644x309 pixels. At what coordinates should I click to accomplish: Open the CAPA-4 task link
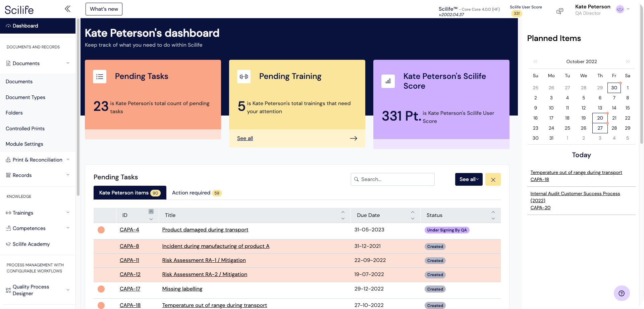point(129,230)
